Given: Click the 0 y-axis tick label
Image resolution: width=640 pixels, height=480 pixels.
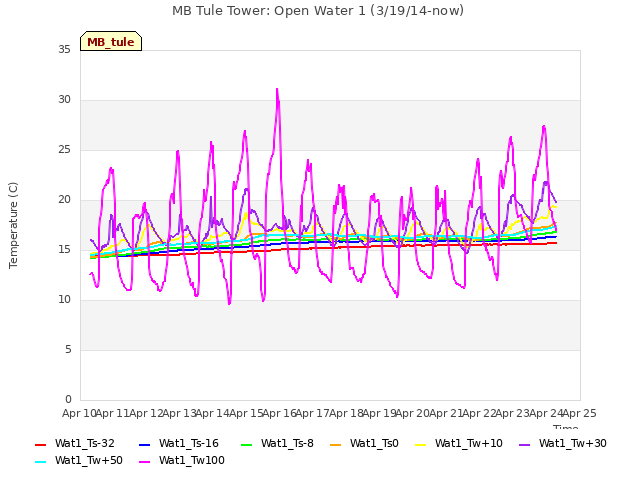Looking at the screenshot, I should tap(68, 399).
